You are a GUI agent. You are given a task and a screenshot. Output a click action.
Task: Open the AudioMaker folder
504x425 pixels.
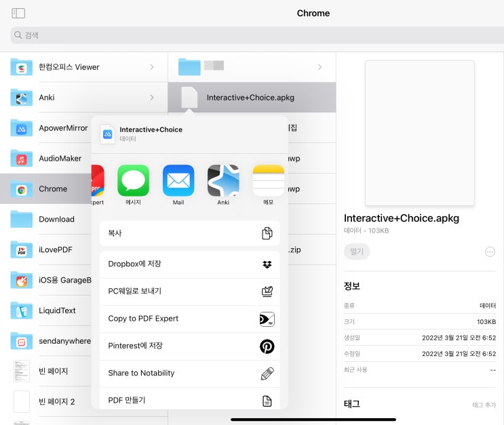45,159
